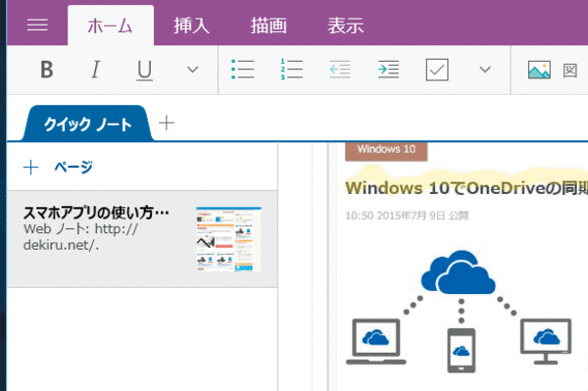
Task: Add a new section with plus icon
Action: (x=167, y=122)
